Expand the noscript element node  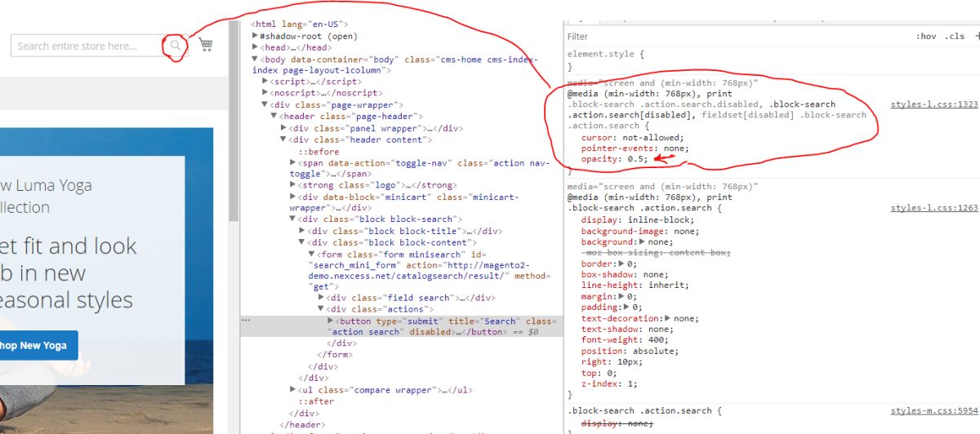265,93
